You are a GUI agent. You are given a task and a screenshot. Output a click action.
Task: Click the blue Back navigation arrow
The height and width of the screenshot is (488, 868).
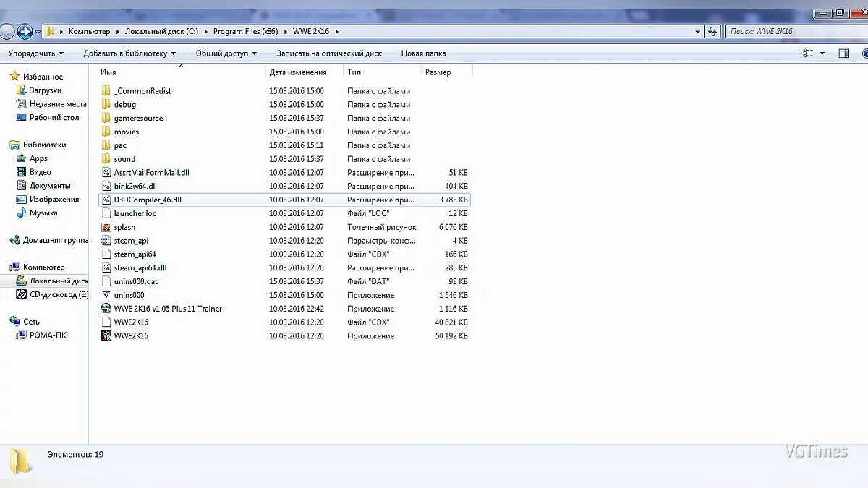[25, 32]
